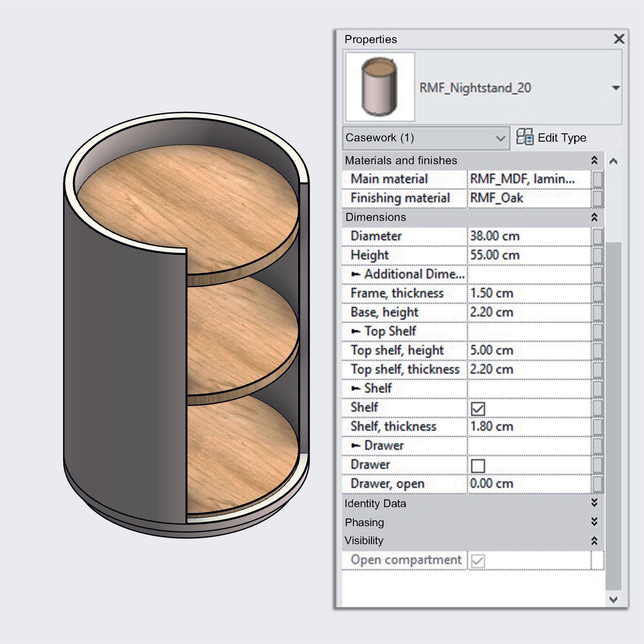The width and height of the screenshot is (644, 644).
Task: Open the RMF_Nightstand_20 type selector dropdown
Action: (x=616, y=88)
